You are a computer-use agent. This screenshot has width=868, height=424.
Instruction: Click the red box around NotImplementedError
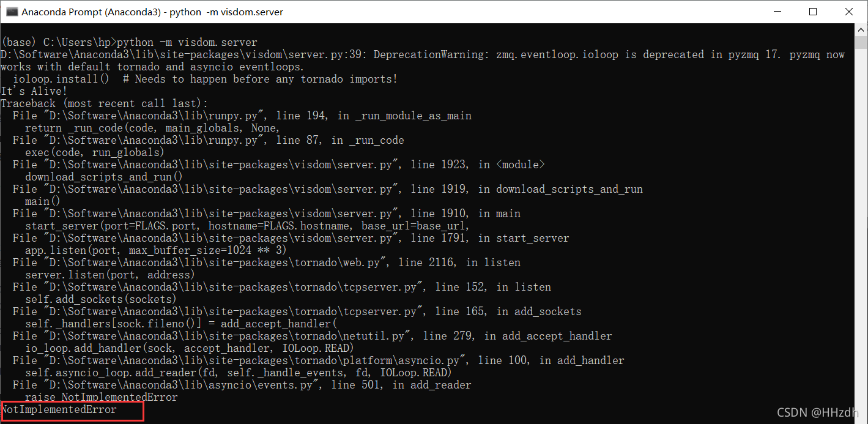tap(72, 410)
